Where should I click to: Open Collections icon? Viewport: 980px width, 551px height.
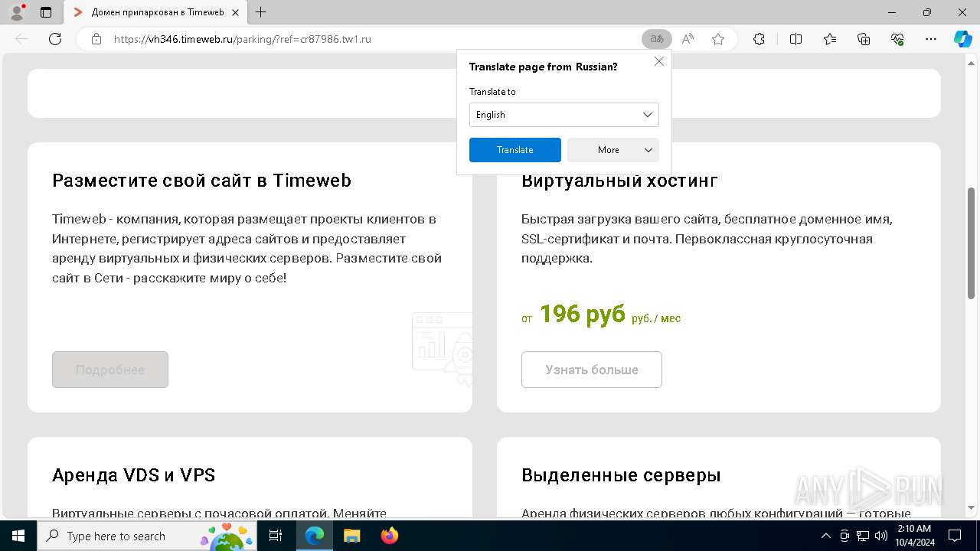pos(864,39)
